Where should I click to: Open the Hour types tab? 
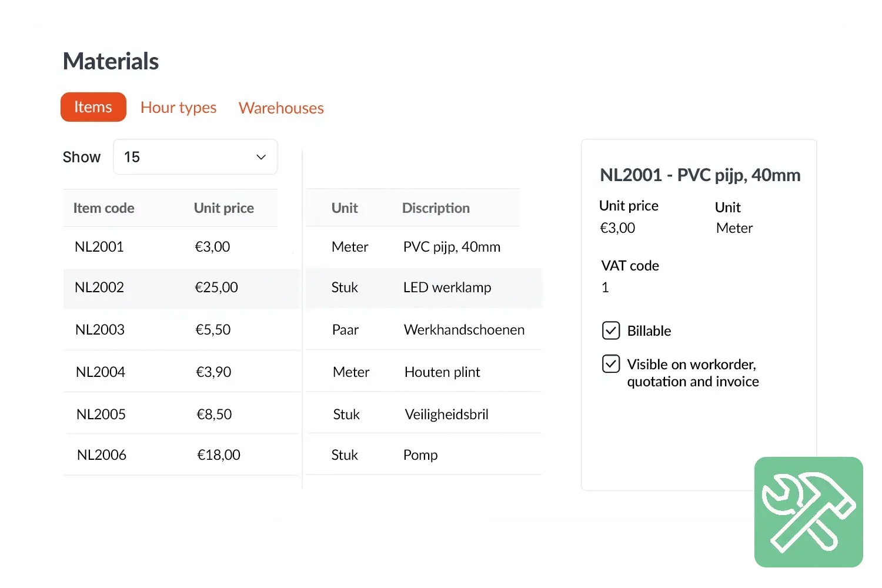pos(178,108)
